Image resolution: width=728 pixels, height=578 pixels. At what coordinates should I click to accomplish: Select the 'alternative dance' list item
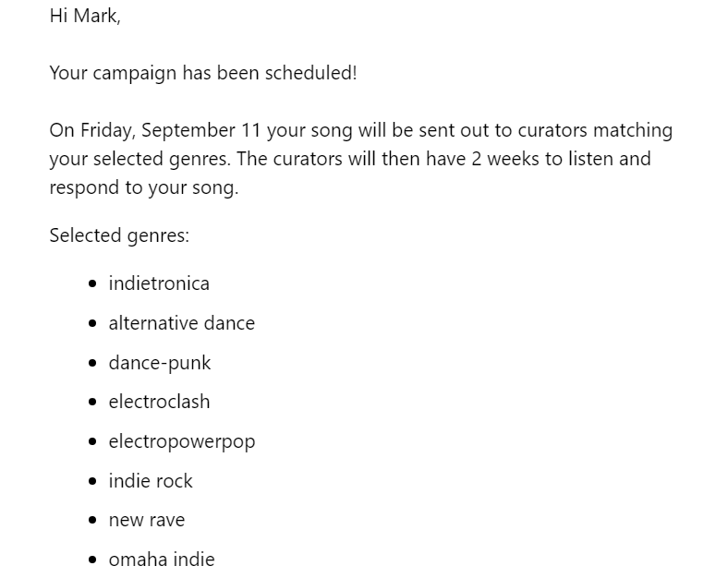[x=181, y=323]
